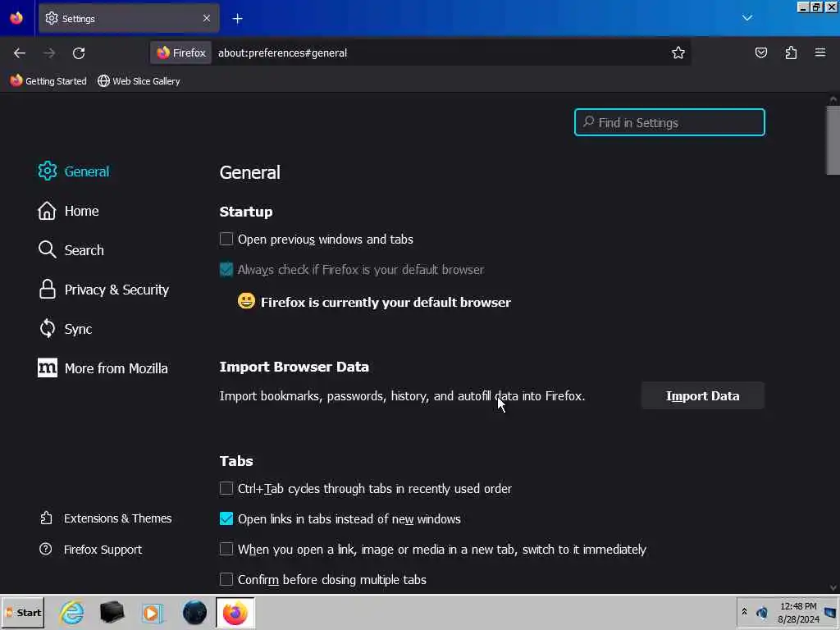Open the Sync settings category
The width and height of the screenshot is (840, 630).
[66, 329]
